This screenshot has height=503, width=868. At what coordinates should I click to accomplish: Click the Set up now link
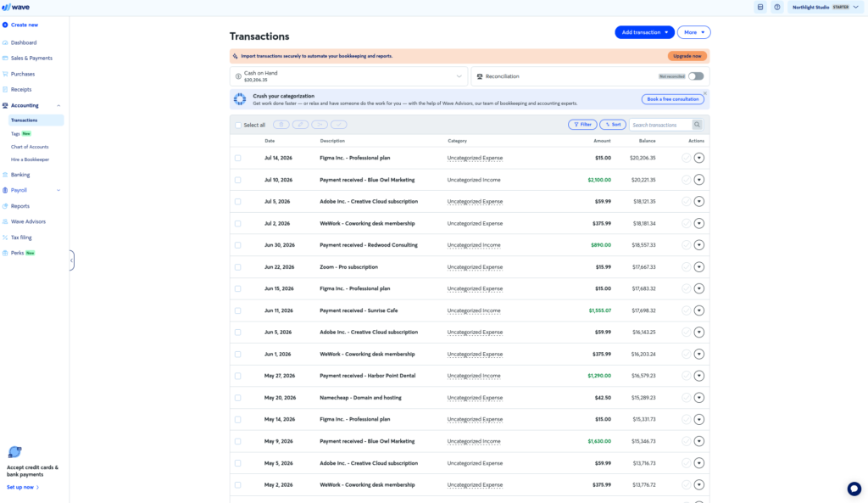(x=23, y=488)
